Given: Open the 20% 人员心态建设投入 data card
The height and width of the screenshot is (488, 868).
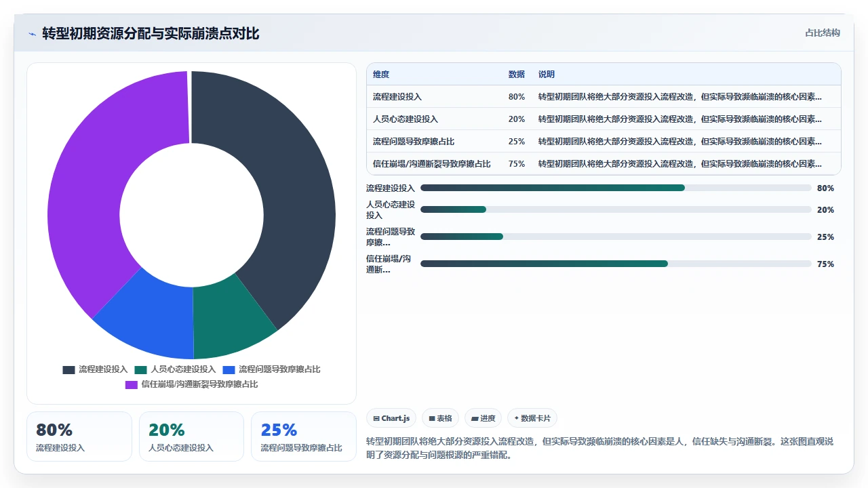Looking at the screenshot, I should tap(191, 436).
